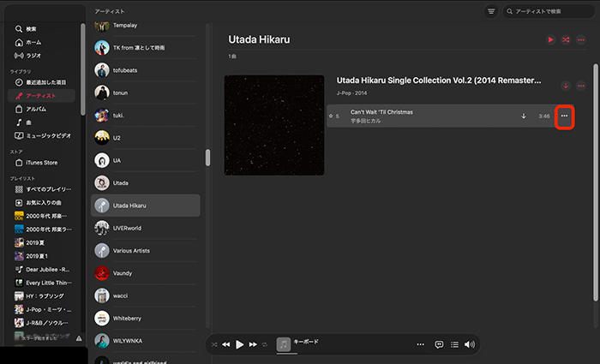Select the artist UVERworld
Viewport: 600px width, 364px height.
coord(146,229)
